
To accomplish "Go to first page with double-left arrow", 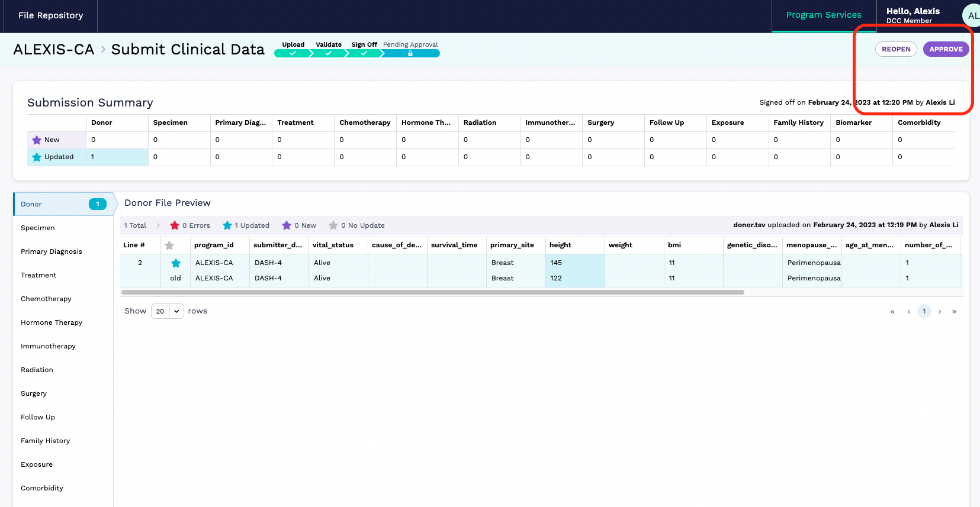I will pos(892,312).
